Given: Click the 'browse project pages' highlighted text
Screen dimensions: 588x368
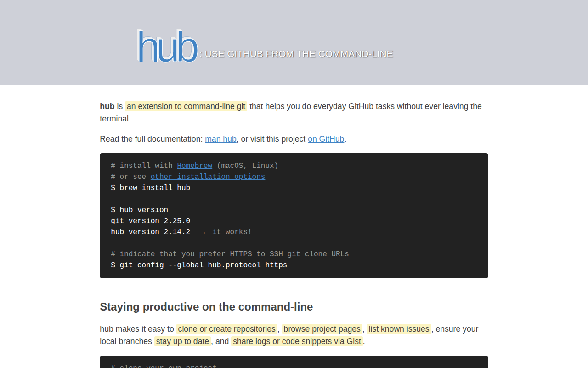Looking at the screenshot, I should (322, 329).
